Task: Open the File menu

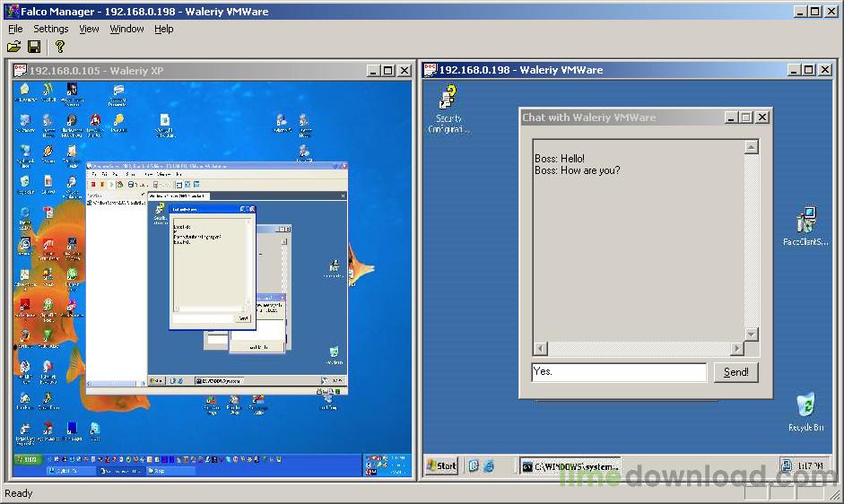Action: (x=15, y=29)
